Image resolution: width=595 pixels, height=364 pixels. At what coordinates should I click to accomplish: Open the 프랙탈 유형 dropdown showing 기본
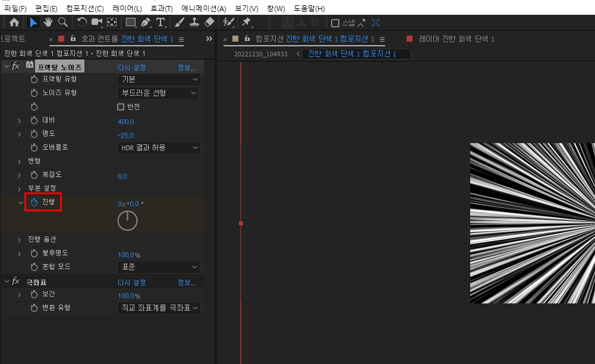click(159, 79)
